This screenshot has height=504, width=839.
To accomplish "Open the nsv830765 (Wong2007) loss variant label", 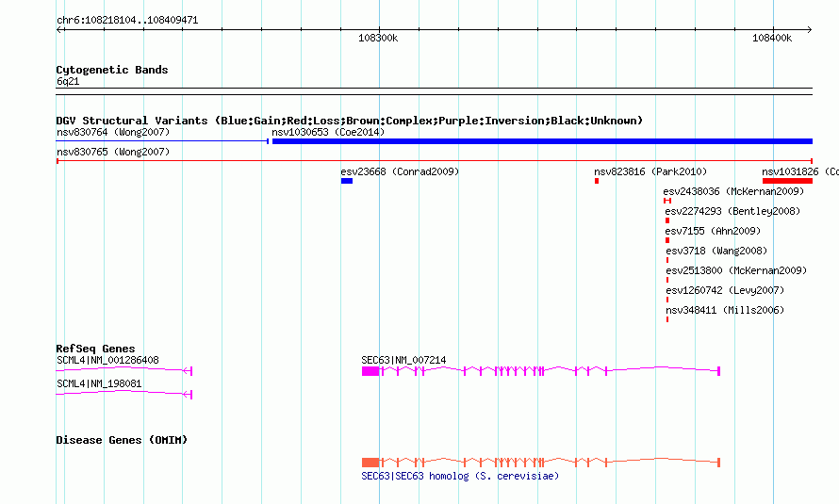I will pos(113,152).
